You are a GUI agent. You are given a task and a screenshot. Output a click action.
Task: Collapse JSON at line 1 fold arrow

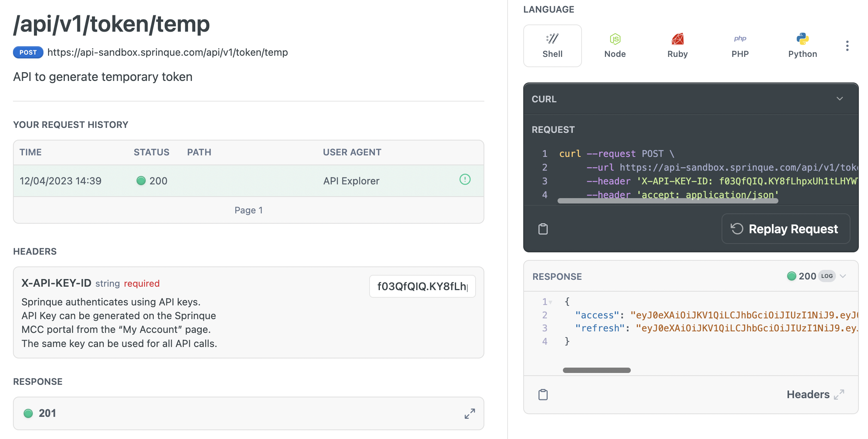pyautogui.click(x=550, y=302)
